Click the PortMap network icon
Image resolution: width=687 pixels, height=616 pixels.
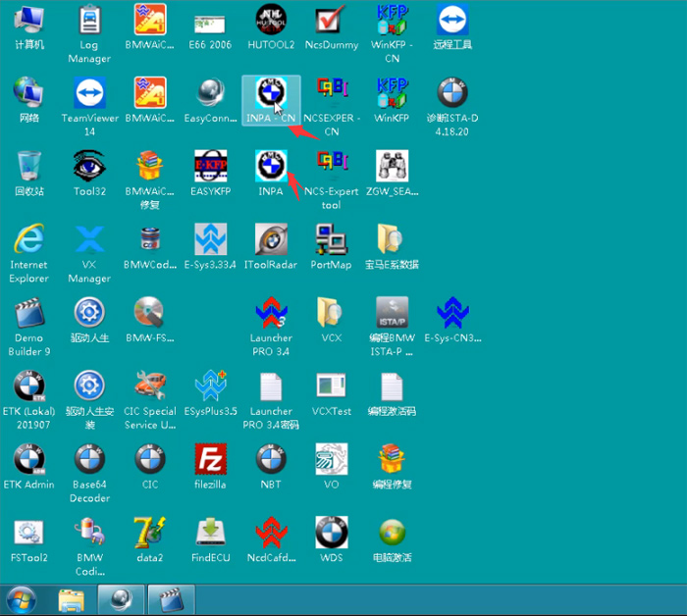[x=332, y=246]
